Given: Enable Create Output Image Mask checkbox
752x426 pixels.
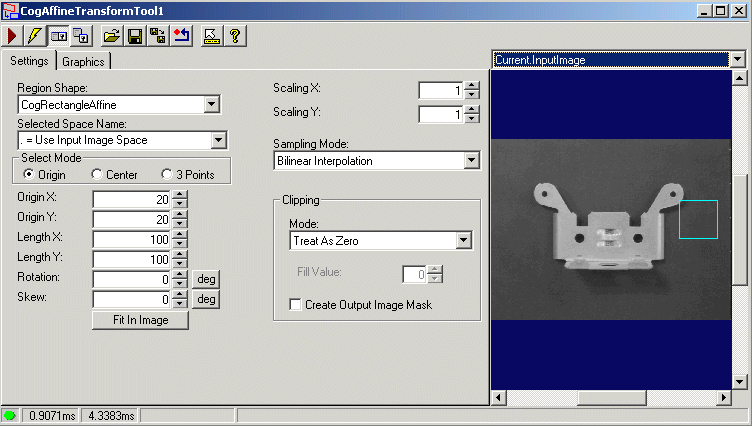Looking at the screenshot, I should [295, 305].
